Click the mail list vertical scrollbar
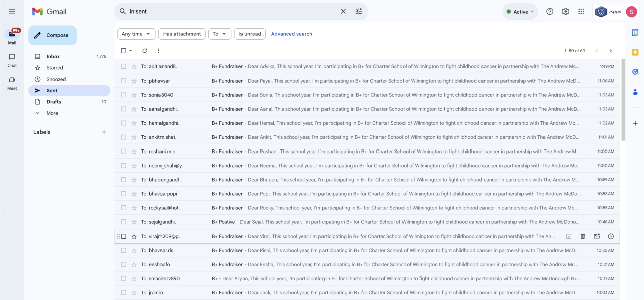The width and height of the screenshot is (644, 300). (x=624, y=101)
